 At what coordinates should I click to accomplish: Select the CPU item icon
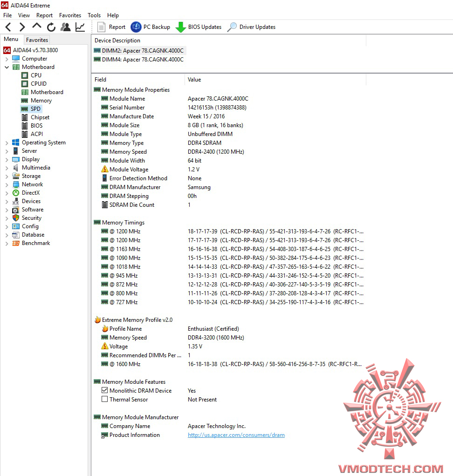[x=25, y=75]
